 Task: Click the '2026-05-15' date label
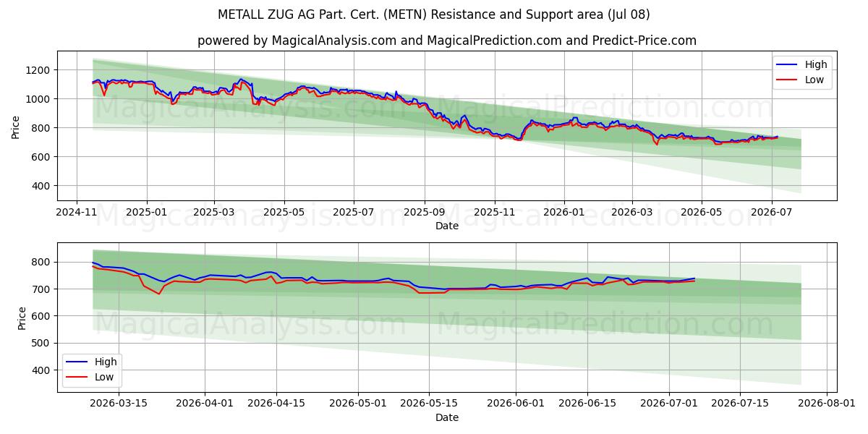[430, 403]
